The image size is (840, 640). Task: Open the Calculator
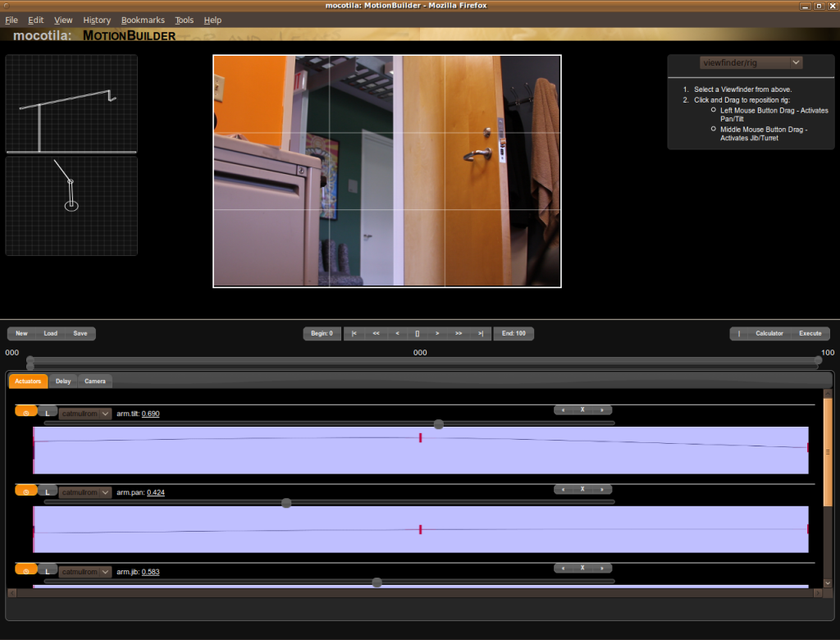coord(769,333)
